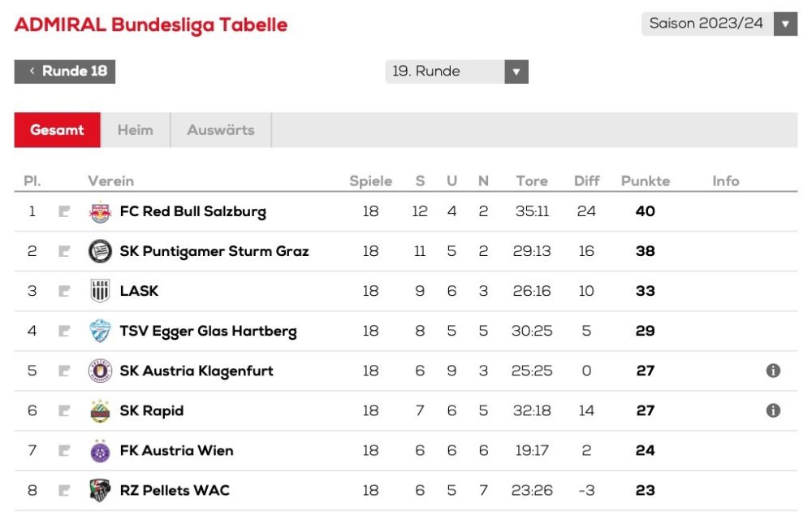
Task: Select the Gesamt tab
Action: click(x=57, y=130)
